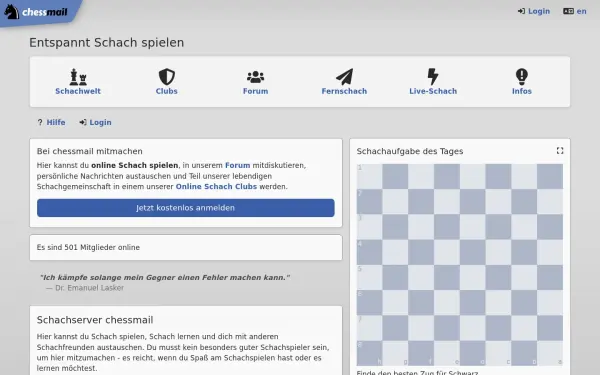Viewport: 600px width, 375px height.
Task: Open Login link in top header
Action: click(539, 11)
